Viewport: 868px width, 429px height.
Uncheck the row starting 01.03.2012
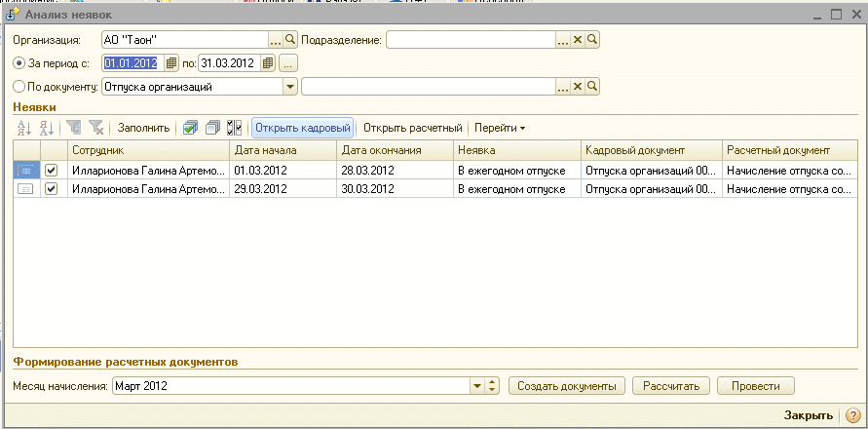coord(52,170)
